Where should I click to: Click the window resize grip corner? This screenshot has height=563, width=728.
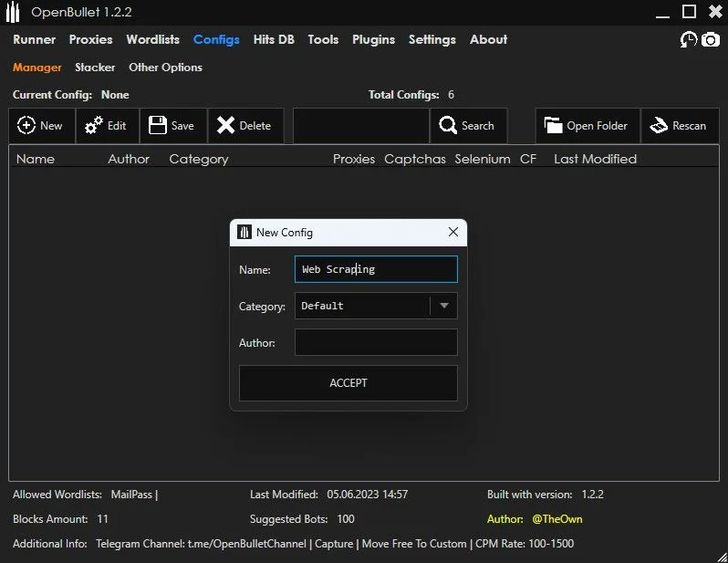point(722,557)
